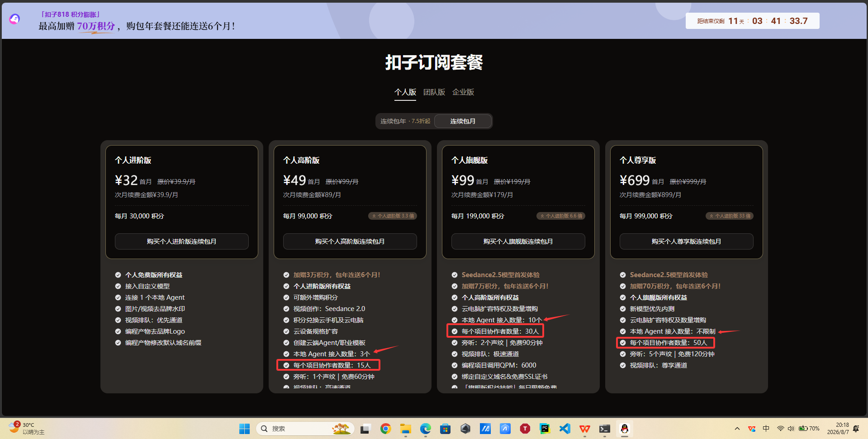Open File Explorer from the taskbar

point(405,429)
